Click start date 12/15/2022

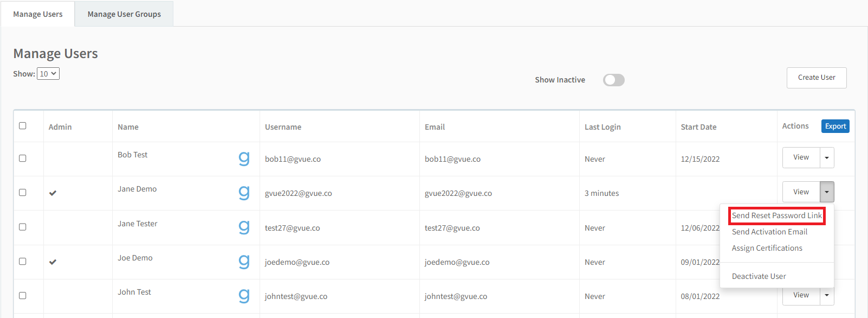tap(700, 159)
